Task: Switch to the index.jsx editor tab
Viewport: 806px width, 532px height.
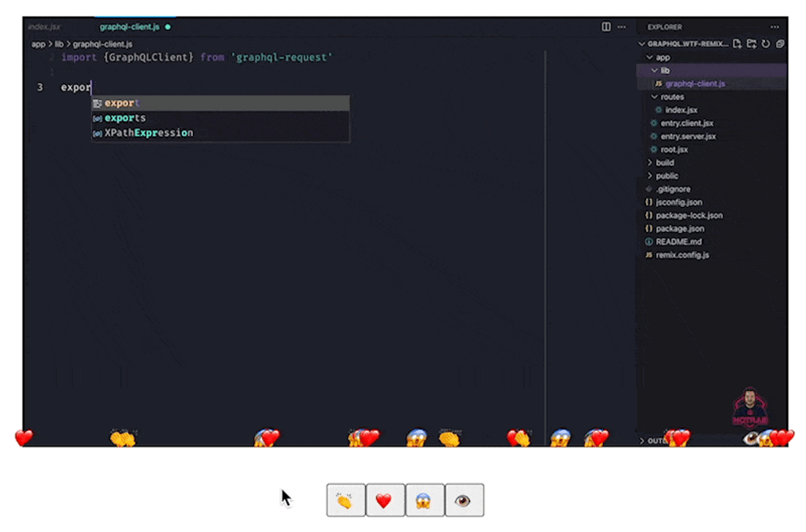Action: [45, 27]
